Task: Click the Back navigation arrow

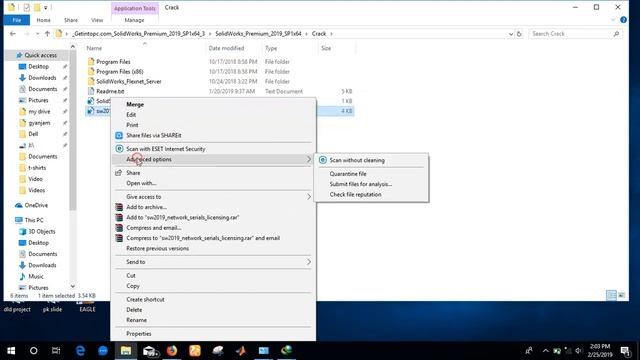Action: tap(13, 34)
